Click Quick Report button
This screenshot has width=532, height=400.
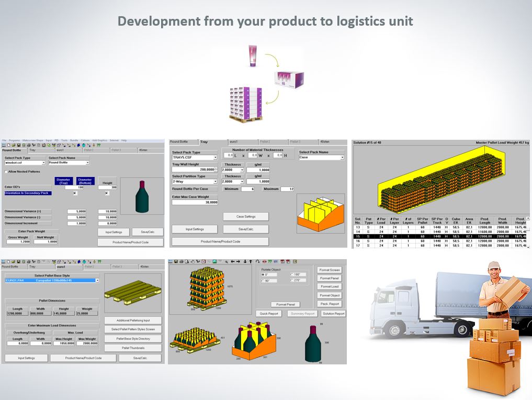[269, 314]
